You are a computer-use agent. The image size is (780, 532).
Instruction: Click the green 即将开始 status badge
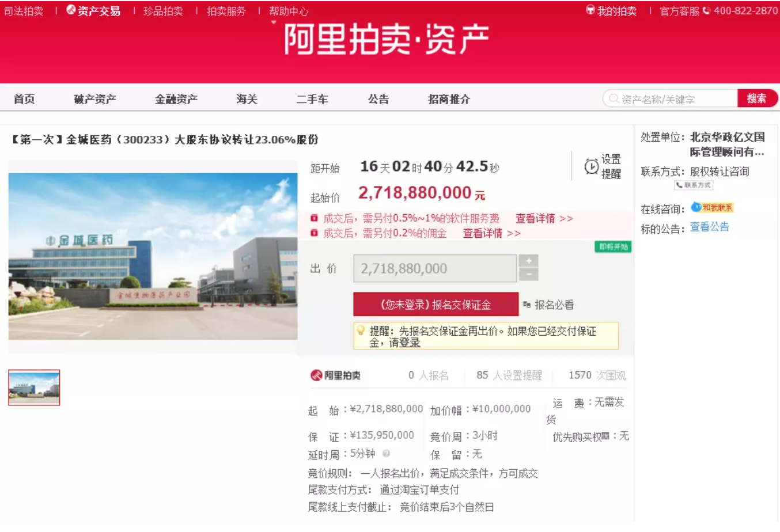[x=613, y=247]
